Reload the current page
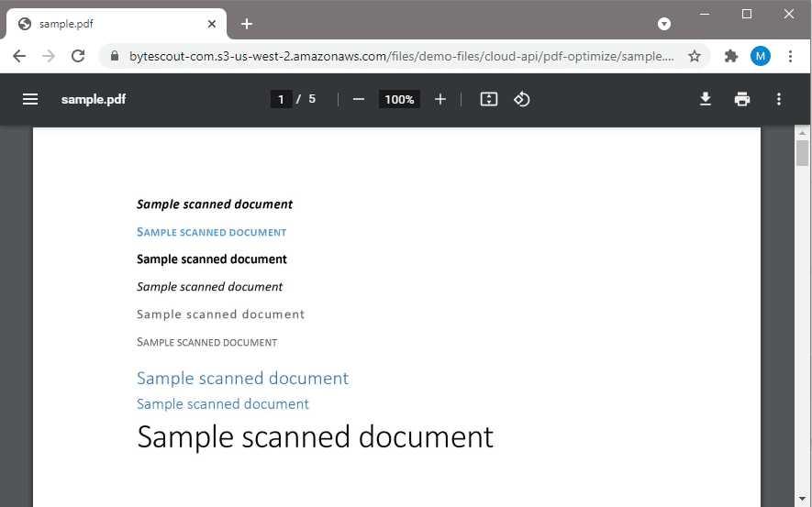The width and height of the screenshot is (812, 507). [x=78, y=56]
